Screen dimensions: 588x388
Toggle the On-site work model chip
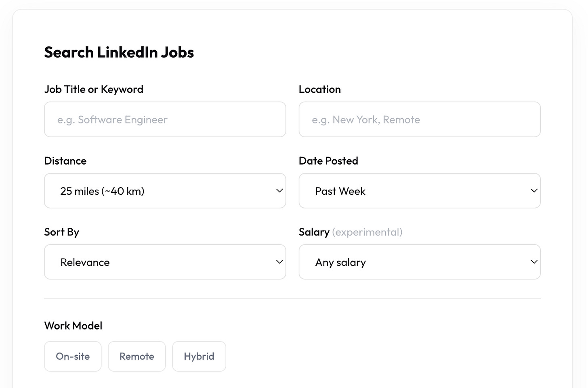pos(73,356)
